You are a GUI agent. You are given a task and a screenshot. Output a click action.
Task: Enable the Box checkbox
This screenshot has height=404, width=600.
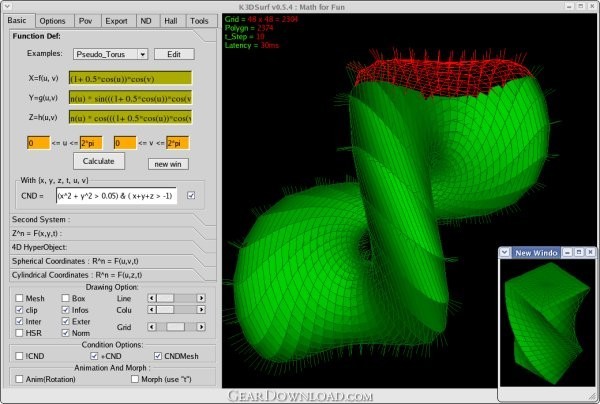65,298
